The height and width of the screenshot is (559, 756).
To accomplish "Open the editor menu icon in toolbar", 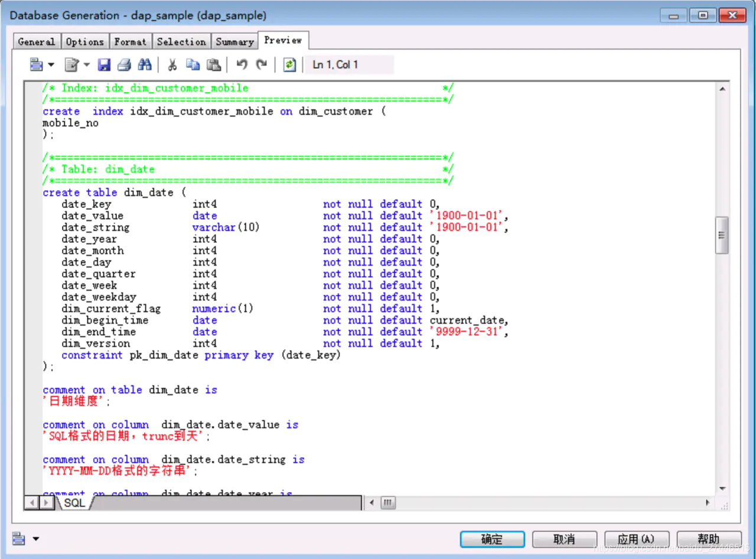I will pos(36,64).
